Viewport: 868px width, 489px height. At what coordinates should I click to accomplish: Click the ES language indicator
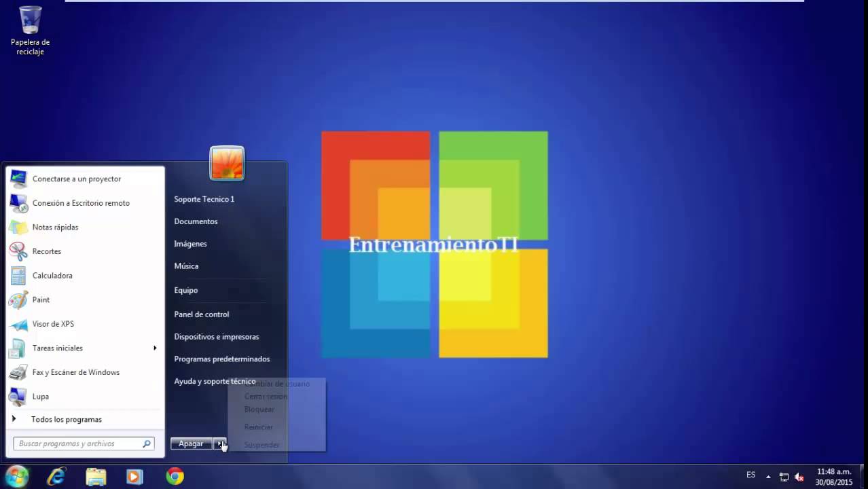tap(751, 475)
